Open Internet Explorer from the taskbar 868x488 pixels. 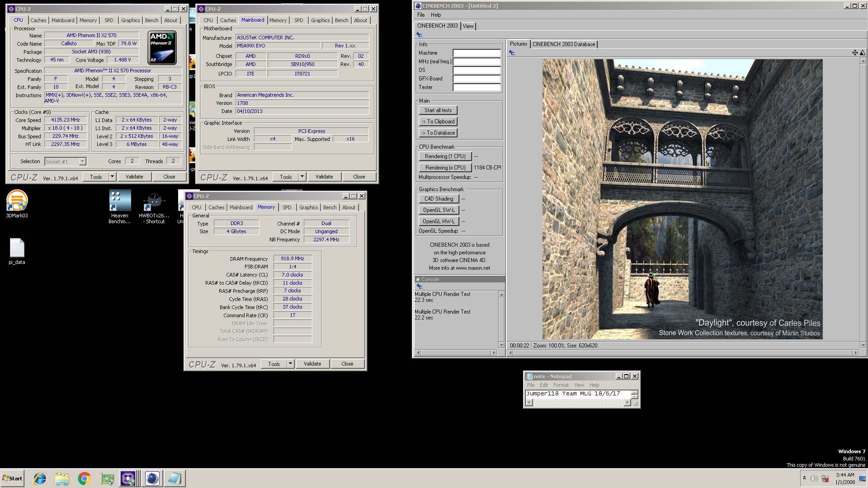[x=40, y=479]
